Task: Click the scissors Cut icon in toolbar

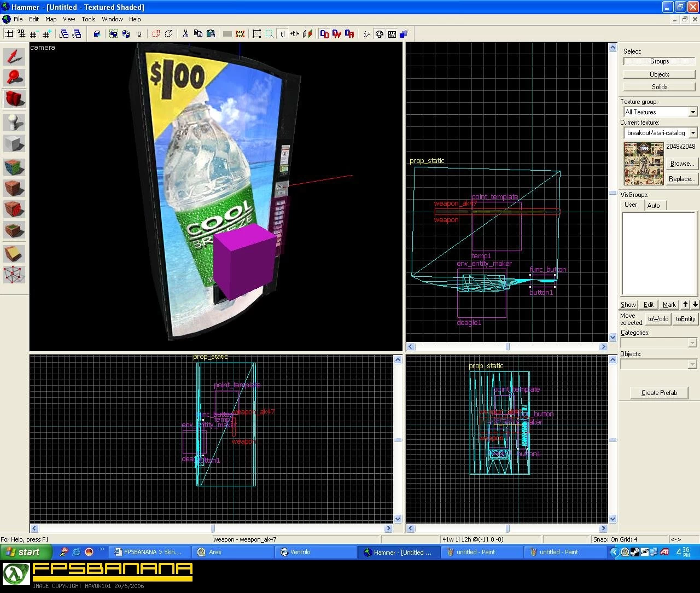Action: tap(185, 34)
